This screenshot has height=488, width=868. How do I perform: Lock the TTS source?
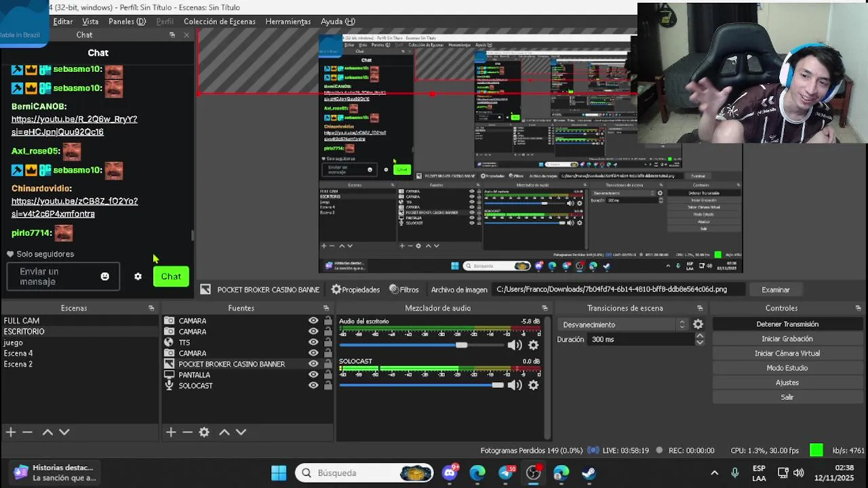click(x=328, y=342)
